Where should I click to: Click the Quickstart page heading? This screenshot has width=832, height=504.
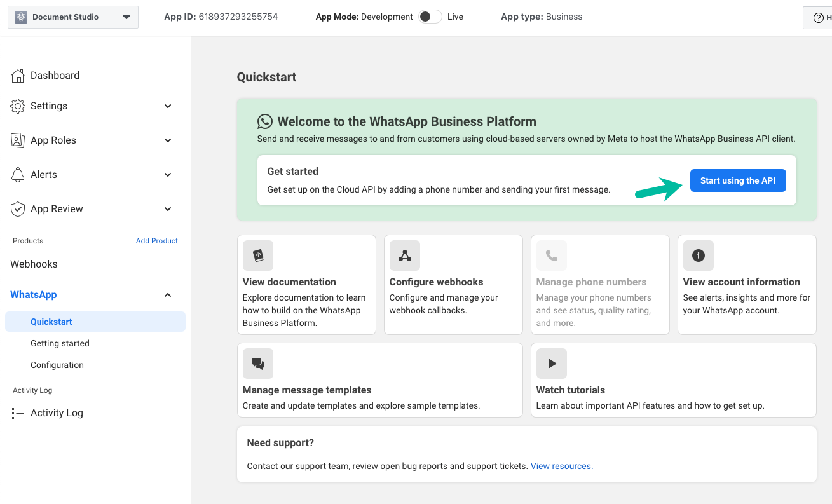267,78
